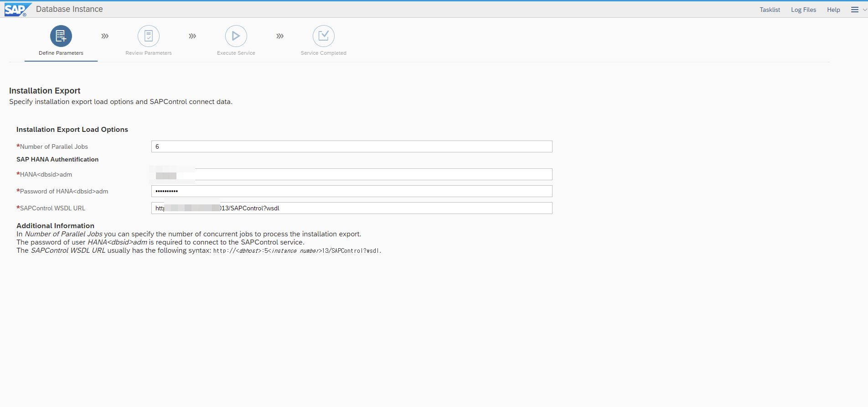
Task: Open the hamburger menu icon
Action: click(x=855, y=10)
